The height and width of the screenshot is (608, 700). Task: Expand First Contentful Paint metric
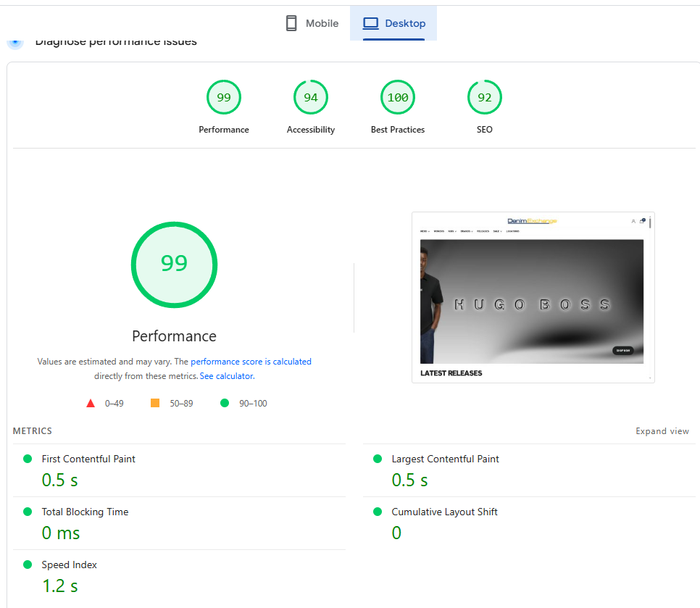[88, 459]
